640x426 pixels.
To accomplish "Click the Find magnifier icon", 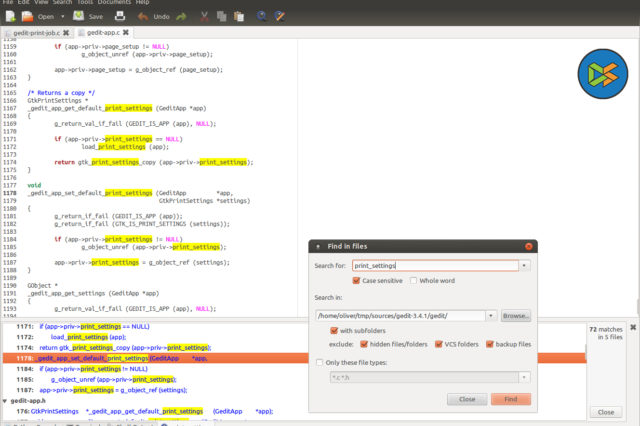I will pyautogui.click(x=262, y=17).
